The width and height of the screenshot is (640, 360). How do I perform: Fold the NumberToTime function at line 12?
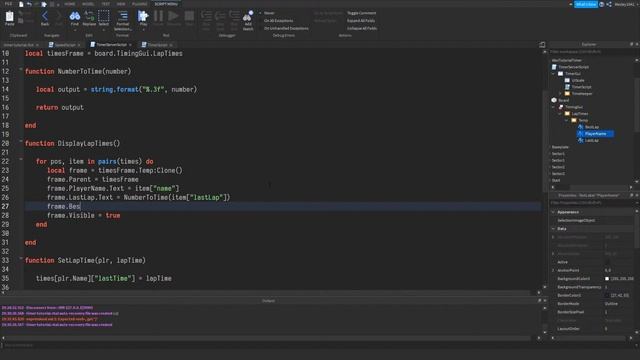point(21,70)
